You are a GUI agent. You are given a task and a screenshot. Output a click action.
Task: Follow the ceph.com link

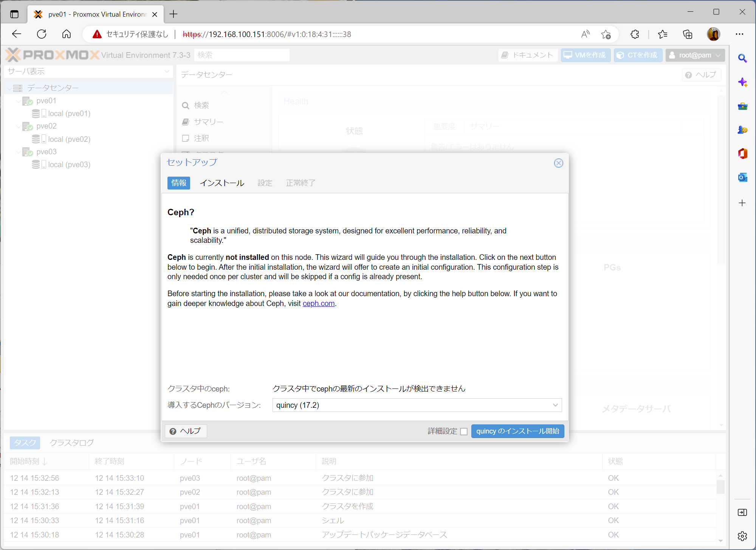point(319,303)
